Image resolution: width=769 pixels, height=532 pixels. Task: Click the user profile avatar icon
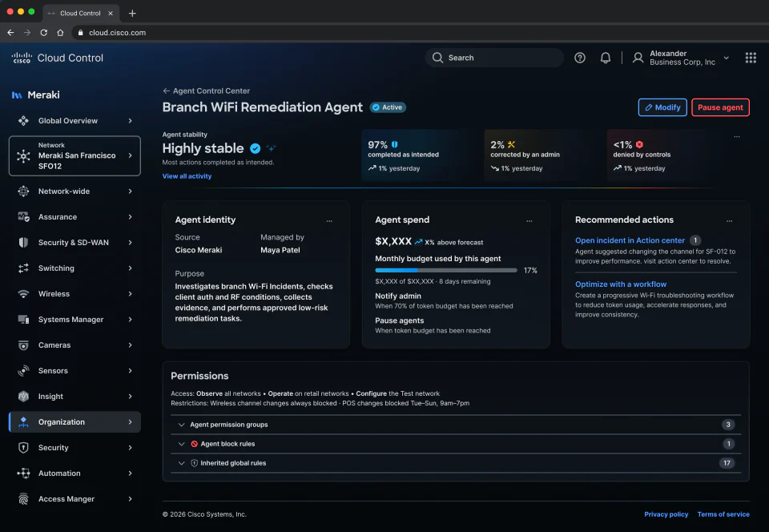638,58
